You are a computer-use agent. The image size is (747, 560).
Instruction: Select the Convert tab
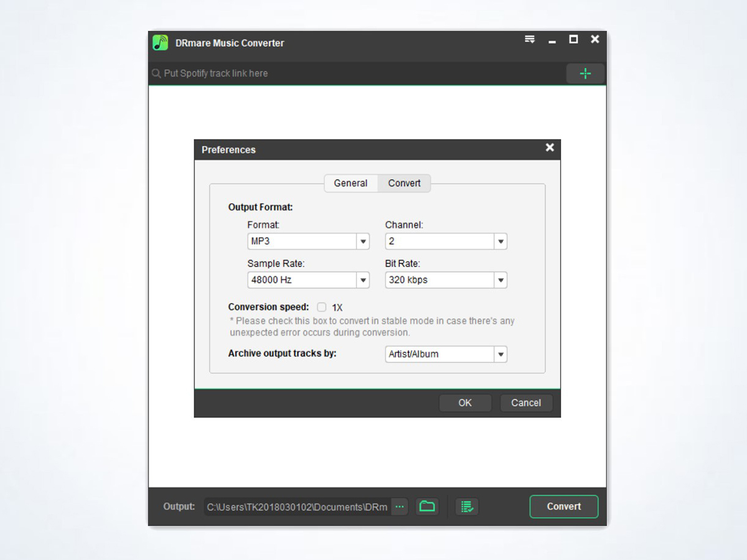tap(405, 183)
